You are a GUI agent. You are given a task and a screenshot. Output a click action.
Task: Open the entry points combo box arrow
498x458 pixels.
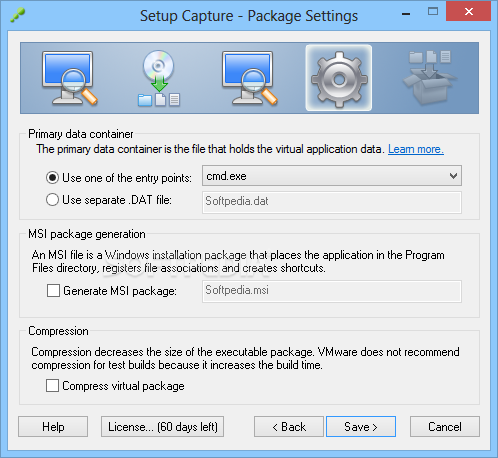[453, 176]
